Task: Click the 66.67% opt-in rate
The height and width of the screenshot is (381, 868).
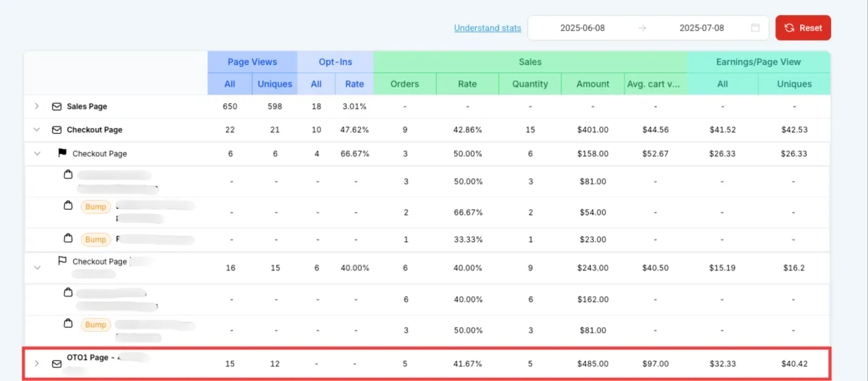Action: point(354,153)
